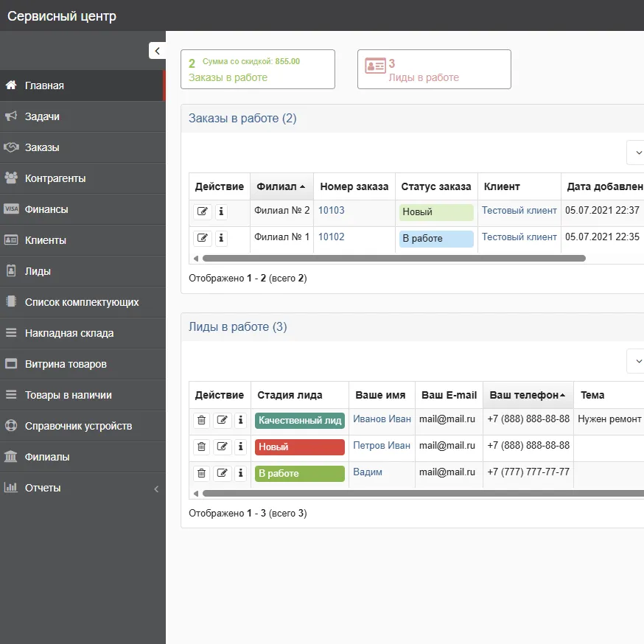Screen dimensions: 644x644
Task: Open the dropdown above the leads table
Action: pos(636,361)
